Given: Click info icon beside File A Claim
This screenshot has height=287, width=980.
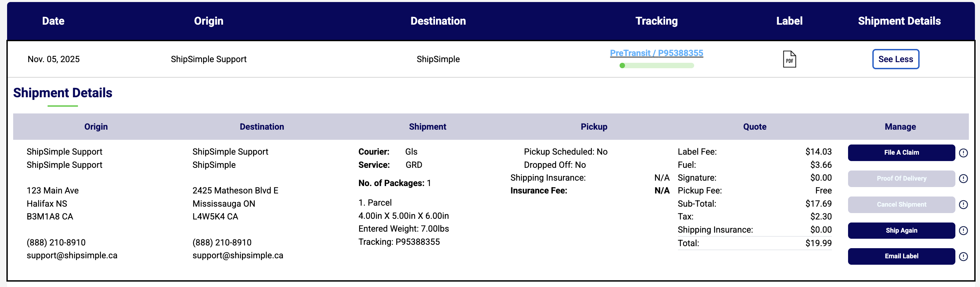Looking at the screenshot, I should [963, 153].
